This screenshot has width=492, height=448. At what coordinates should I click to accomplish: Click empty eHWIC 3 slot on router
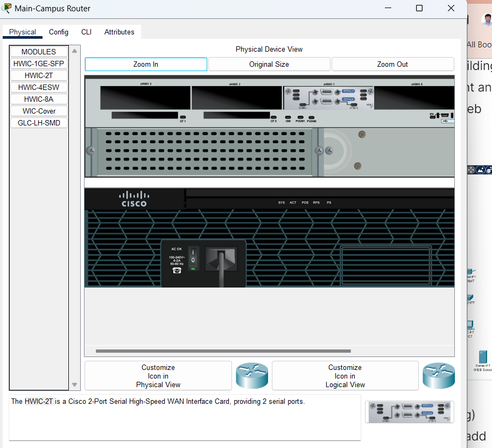click(x=145, y=97)
